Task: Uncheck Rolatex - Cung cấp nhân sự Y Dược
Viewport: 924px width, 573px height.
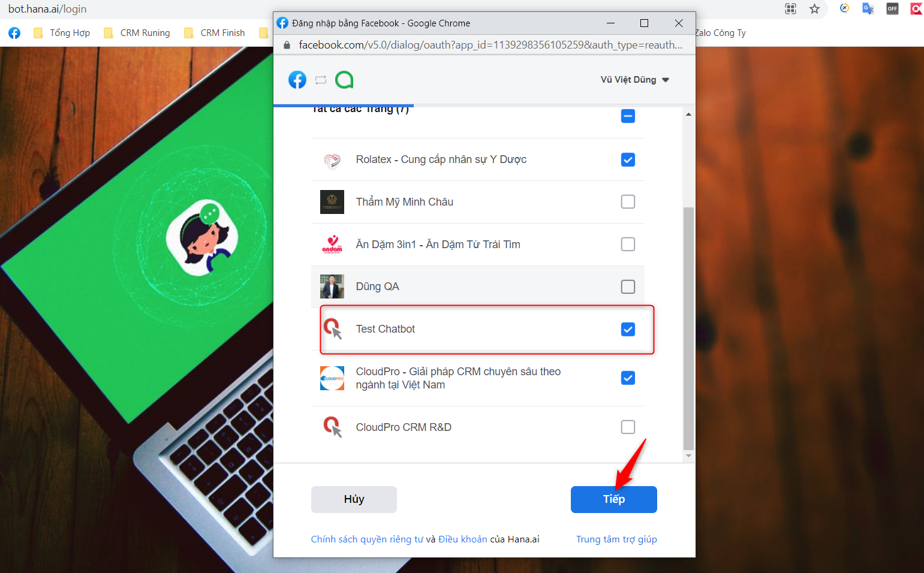Action: click(x=628, y=159)
